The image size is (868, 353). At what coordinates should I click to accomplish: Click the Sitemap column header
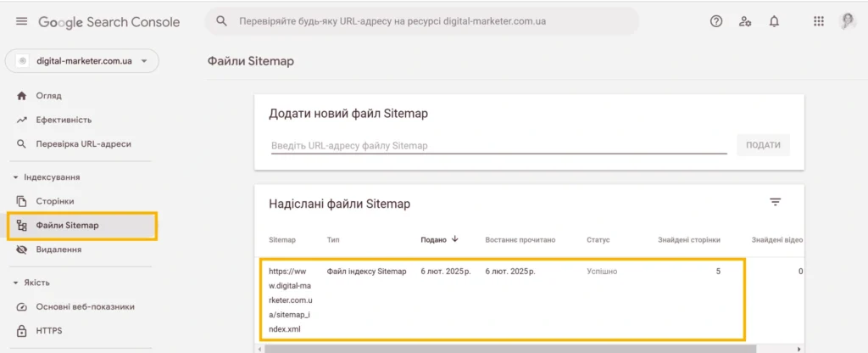click(282, 240)
